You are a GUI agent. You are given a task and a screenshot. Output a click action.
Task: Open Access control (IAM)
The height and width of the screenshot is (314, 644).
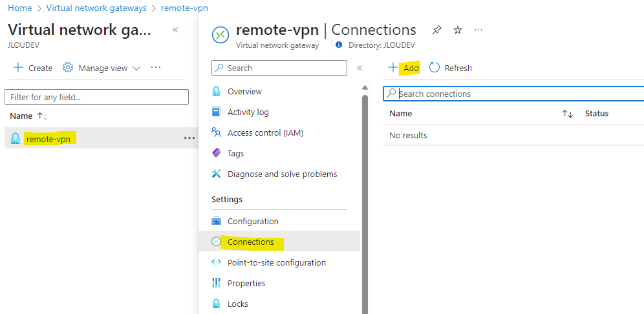(265, 132)
